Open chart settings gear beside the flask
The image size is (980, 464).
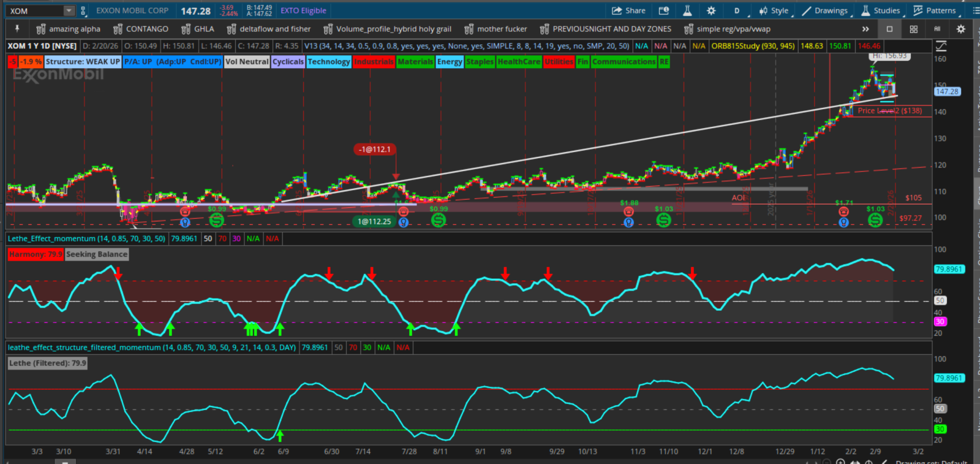[711, 10]
